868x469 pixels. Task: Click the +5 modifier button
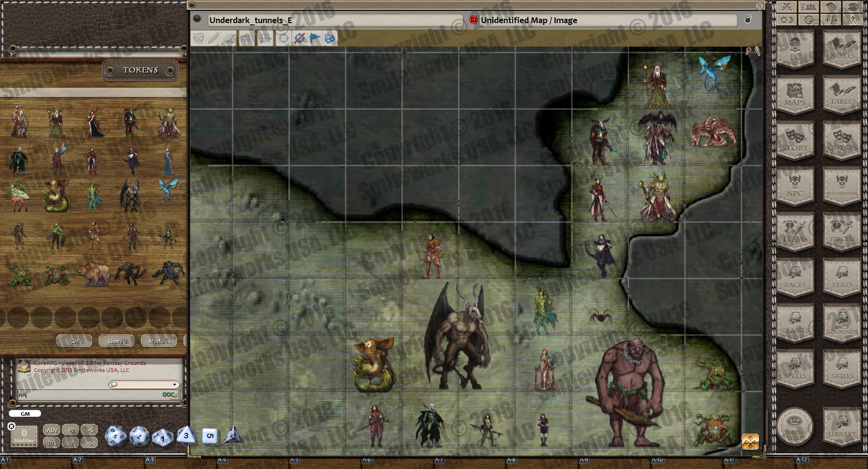(x=90, y=430)
